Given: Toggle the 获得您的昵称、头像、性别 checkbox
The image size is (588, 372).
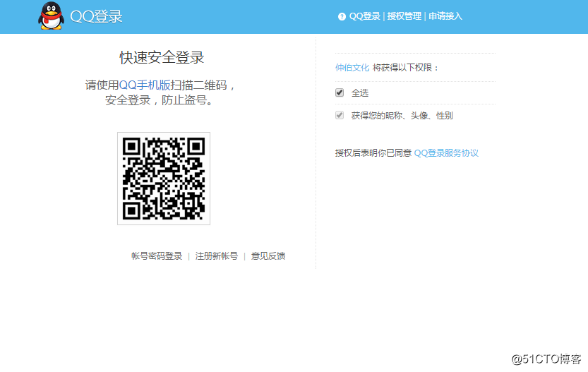Looking at the screenshot, I should pos(340,115).
